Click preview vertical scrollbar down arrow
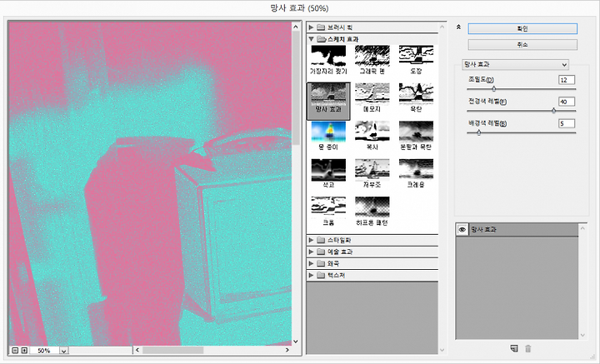 (x=295, y=342)
